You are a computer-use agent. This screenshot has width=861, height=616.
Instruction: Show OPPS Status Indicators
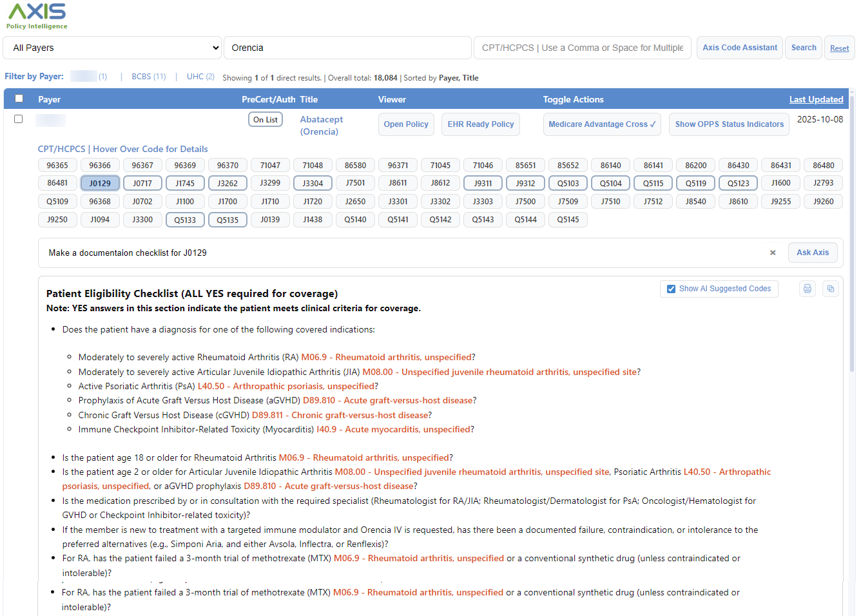pyautogui.click(x=729, y=124)
